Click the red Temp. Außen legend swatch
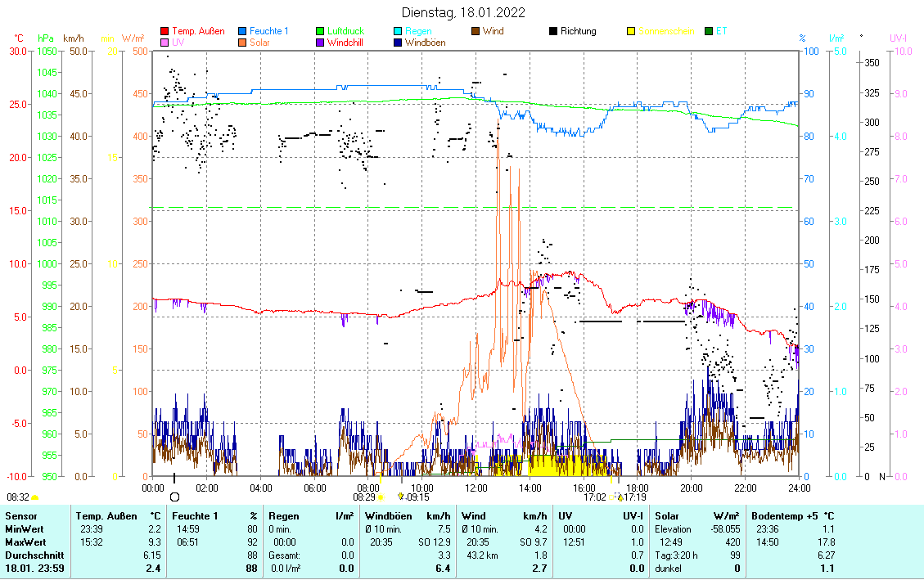The width and height of the screenshot is (924, 580). [165, 32]
